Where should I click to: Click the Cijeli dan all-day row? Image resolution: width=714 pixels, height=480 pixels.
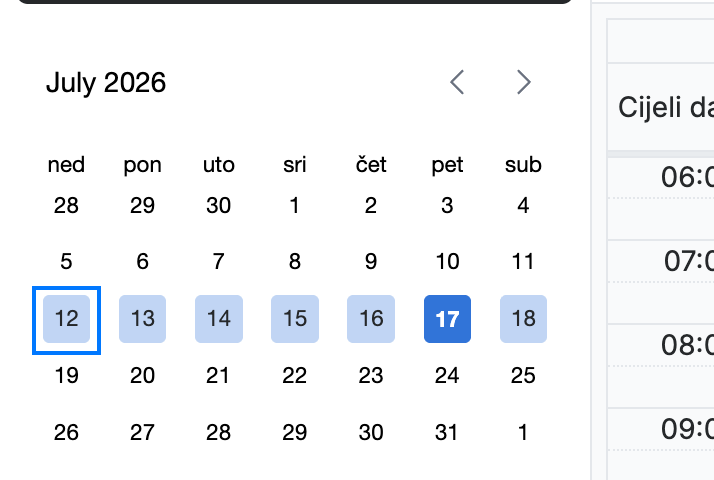click(x=661, y=107)
